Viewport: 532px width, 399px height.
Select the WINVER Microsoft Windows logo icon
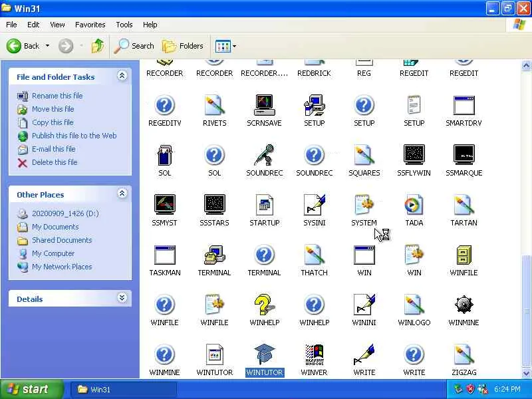(314, 354)
